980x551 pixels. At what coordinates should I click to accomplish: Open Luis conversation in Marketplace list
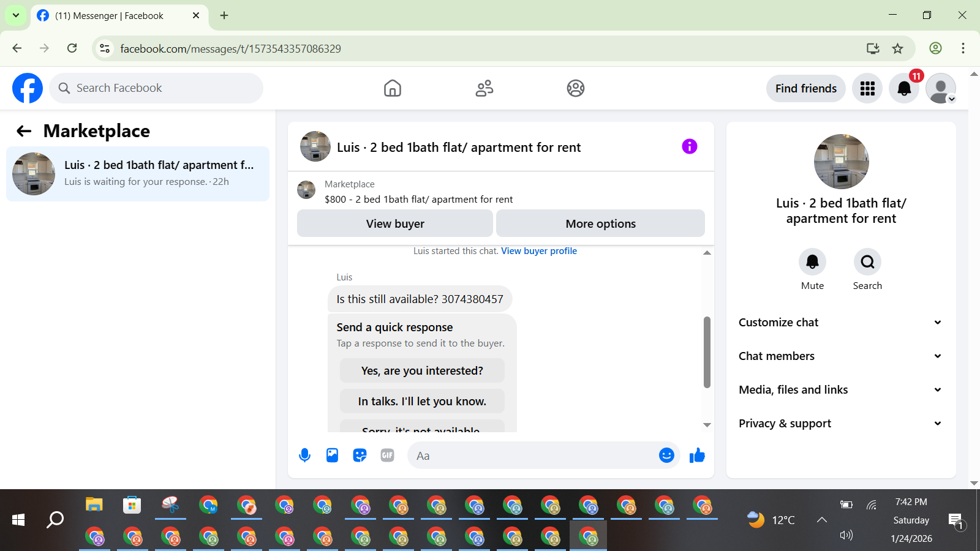point(138,174)
